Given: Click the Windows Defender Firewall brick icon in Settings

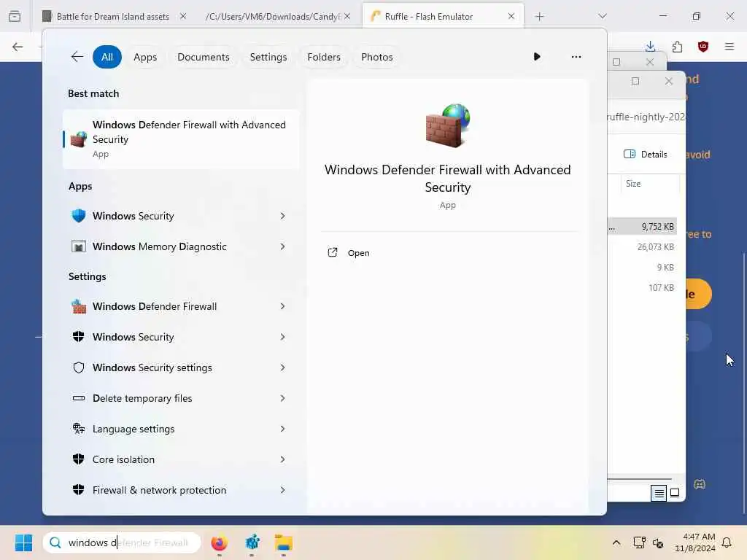Looking at the screenshot, I should point(79,306).
